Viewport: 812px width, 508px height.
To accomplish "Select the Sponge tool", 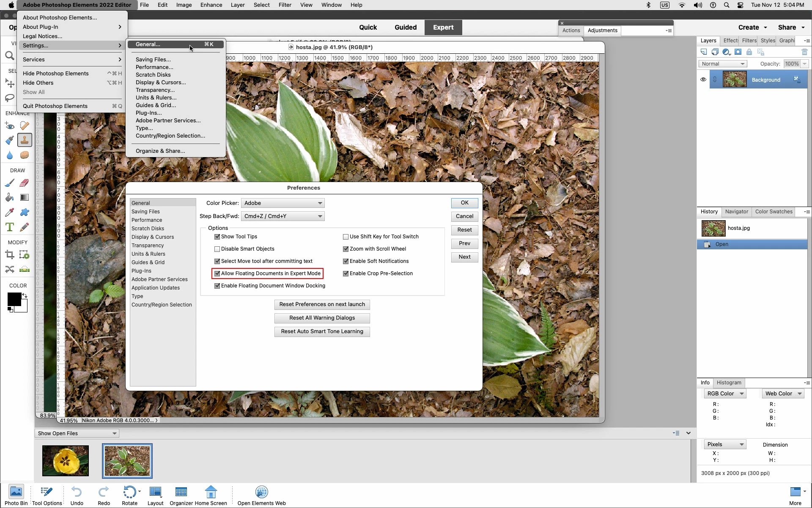I will click(25, 155).
